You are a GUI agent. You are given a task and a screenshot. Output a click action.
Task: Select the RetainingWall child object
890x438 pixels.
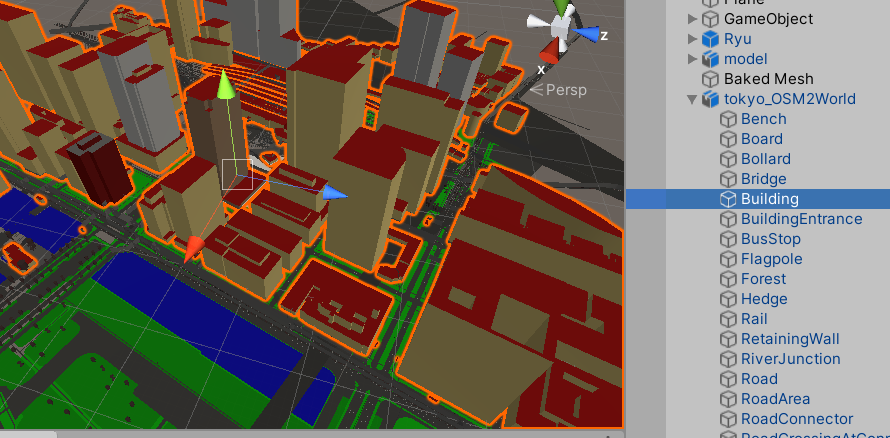(x=790, y=339)
